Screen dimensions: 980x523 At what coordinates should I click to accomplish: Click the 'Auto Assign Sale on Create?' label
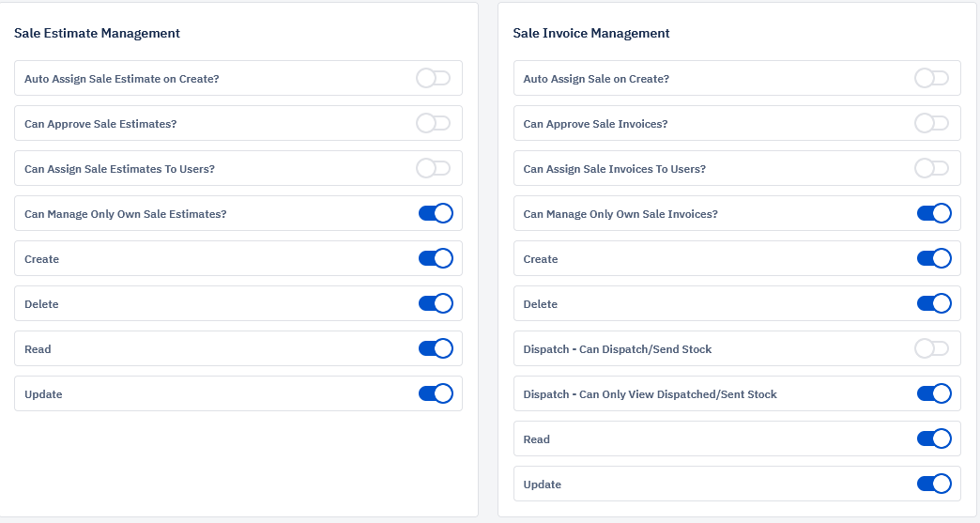596,79
